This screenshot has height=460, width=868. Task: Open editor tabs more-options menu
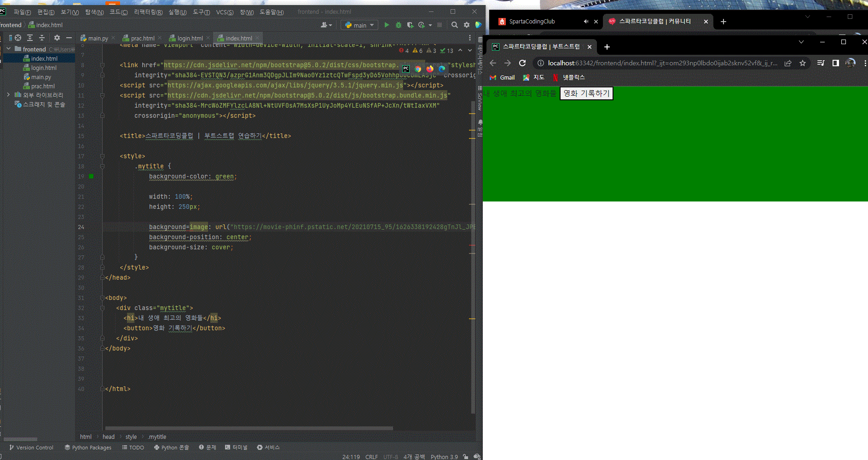pos(470,38)
